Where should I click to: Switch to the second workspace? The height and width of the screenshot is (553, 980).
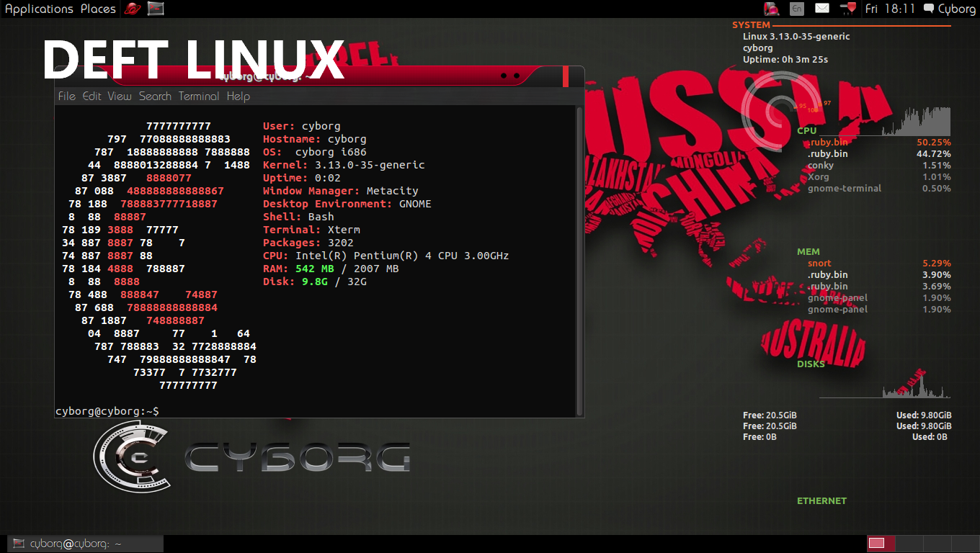[x=909, y=544]
